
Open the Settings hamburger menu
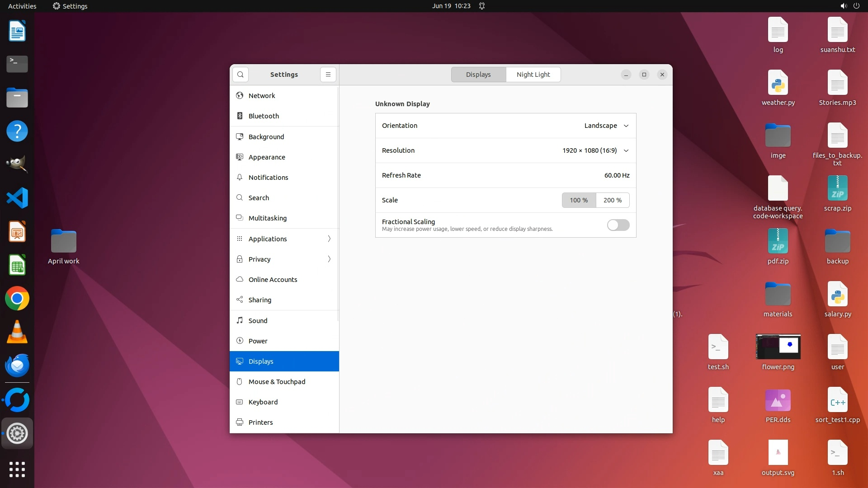(x=328, y=75)
